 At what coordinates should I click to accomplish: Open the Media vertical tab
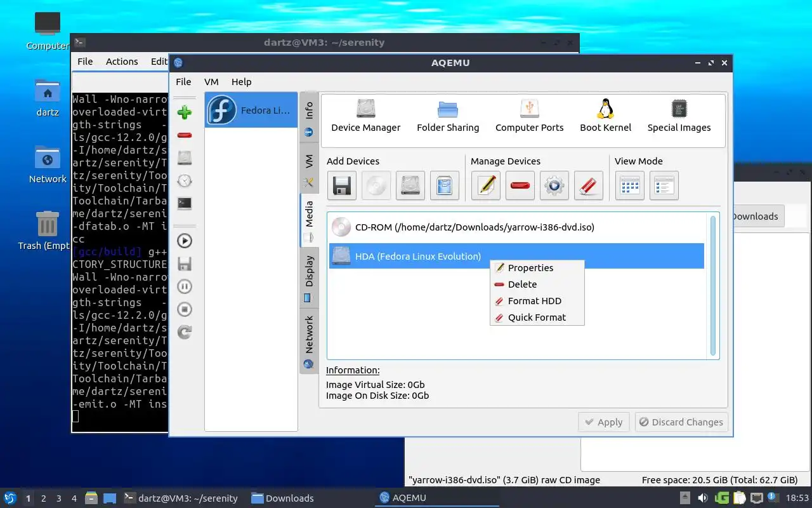309,220
